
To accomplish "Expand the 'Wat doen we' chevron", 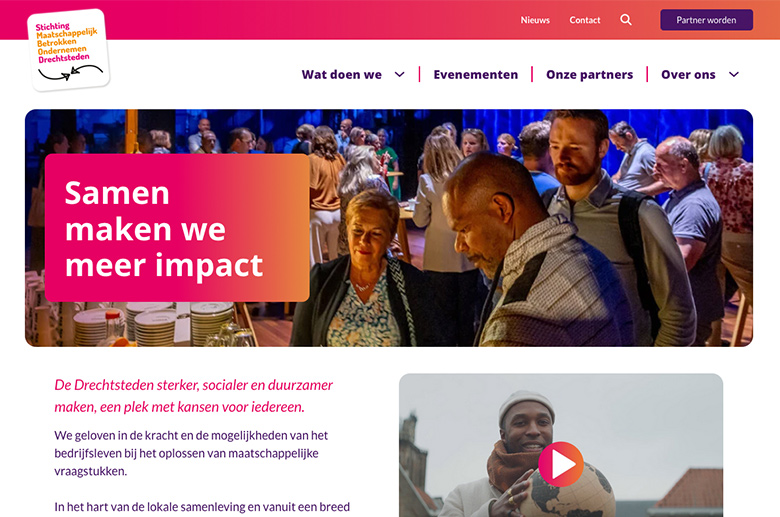I will tap(399, 75).
